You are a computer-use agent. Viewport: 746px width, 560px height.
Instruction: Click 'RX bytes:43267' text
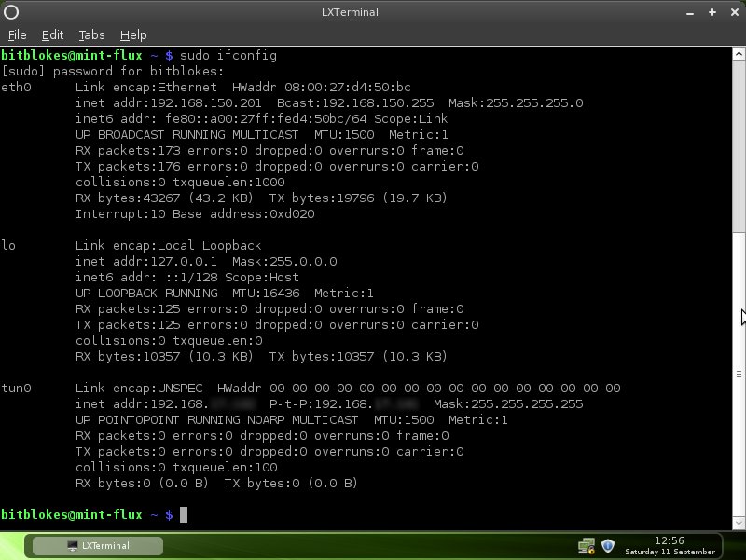point(128,198)
